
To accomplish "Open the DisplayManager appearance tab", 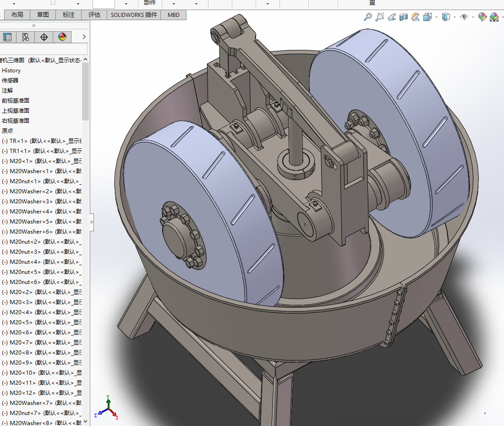I will [62, 37].
